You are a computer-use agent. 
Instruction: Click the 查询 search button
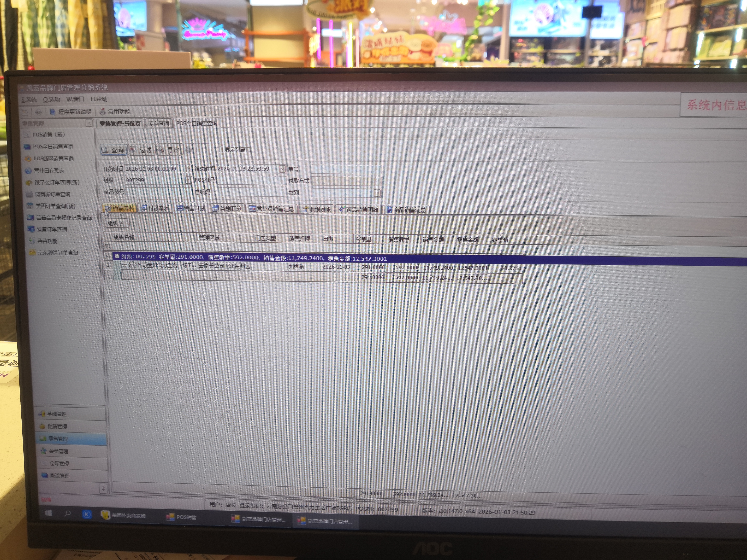(113, 150)
